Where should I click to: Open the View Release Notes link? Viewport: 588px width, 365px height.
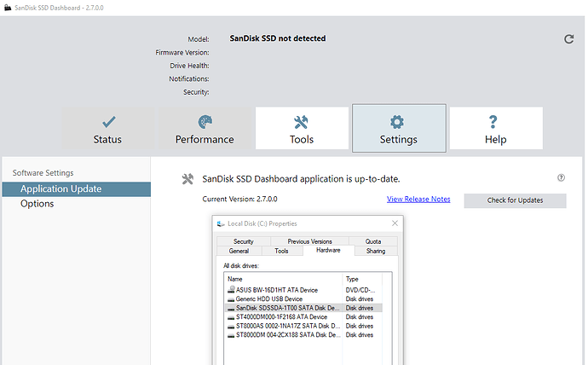point(418,200)
